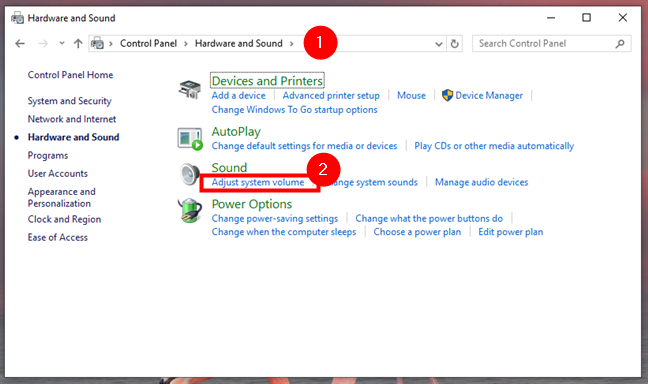Viewport: 648px width, 384px height.
Task: Expand the chevron after Control Panel breadcrumb
Action: [186, 43]
